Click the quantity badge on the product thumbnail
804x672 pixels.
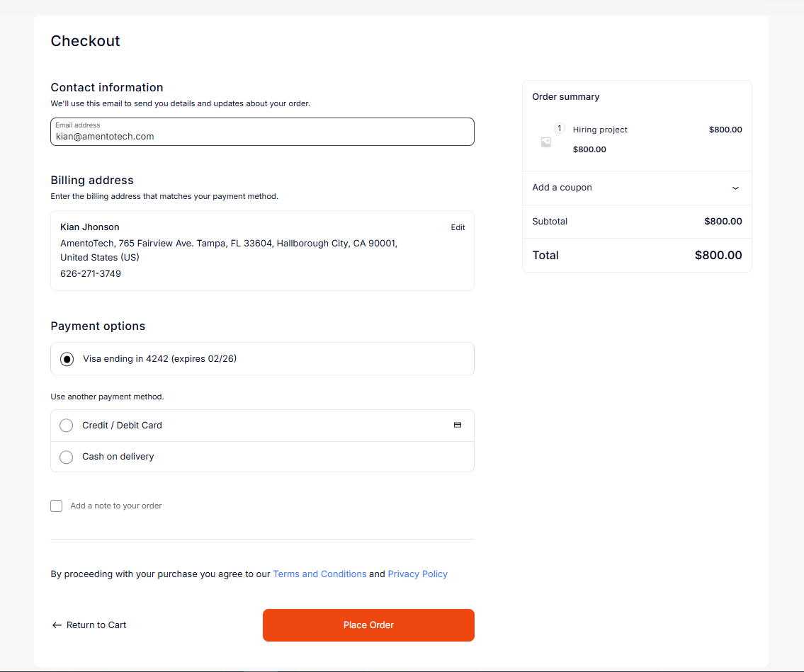click(x=559, y=129)
